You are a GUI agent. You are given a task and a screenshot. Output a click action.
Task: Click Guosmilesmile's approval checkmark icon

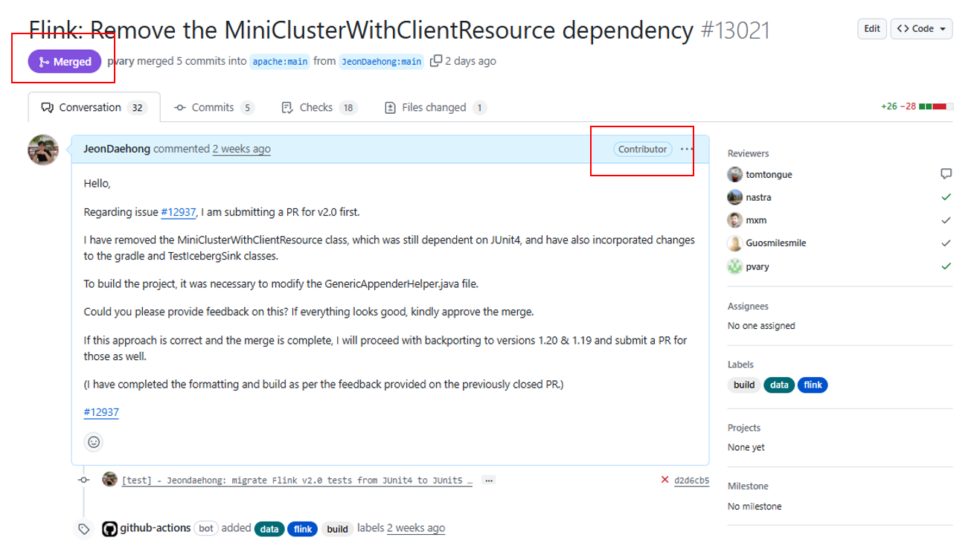tap(946, 243)
